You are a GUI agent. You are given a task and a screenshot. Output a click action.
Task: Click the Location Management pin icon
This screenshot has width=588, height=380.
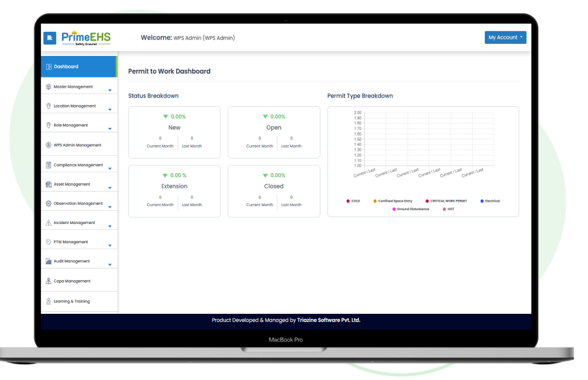(x=48, y=106)
